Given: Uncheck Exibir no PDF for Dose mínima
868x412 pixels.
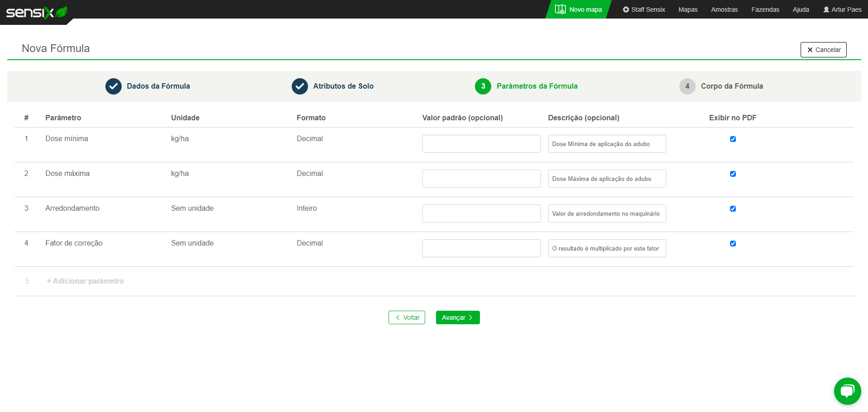Looking at the screenshot, I should coord(733,139).
